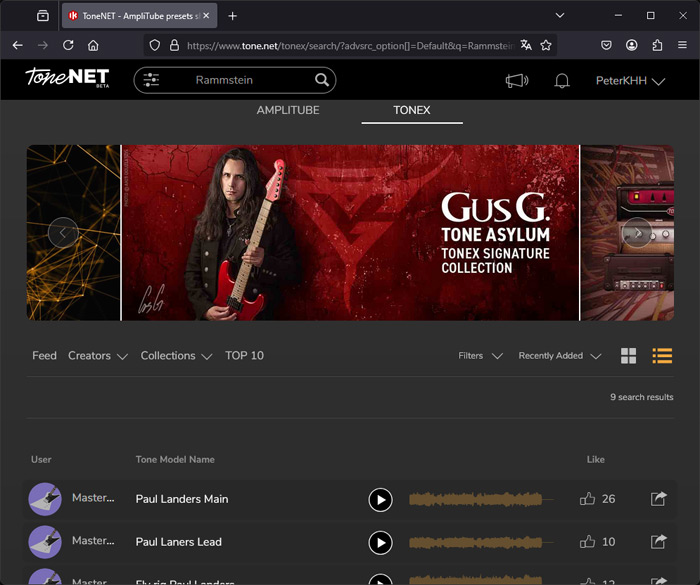Open Paul Landers Main tone model
This screenshot has height=585, width=700.
click(182, 499)
